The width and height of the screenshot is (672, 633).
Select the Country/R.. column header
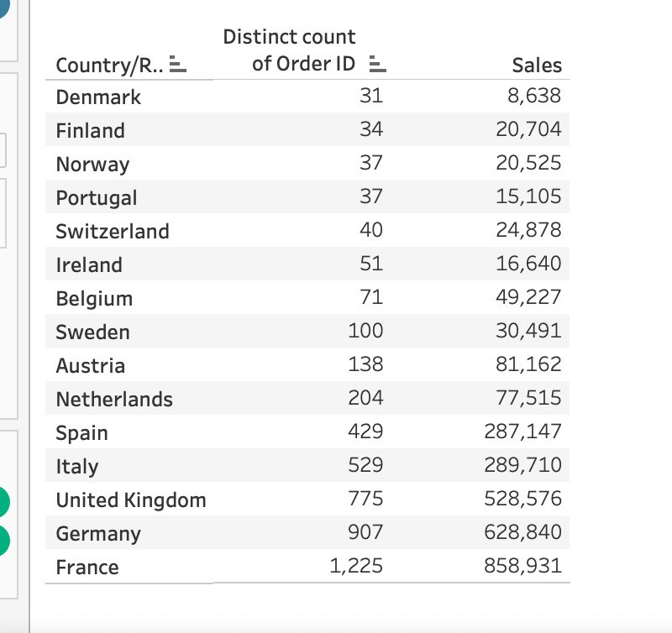coord(109,65)
